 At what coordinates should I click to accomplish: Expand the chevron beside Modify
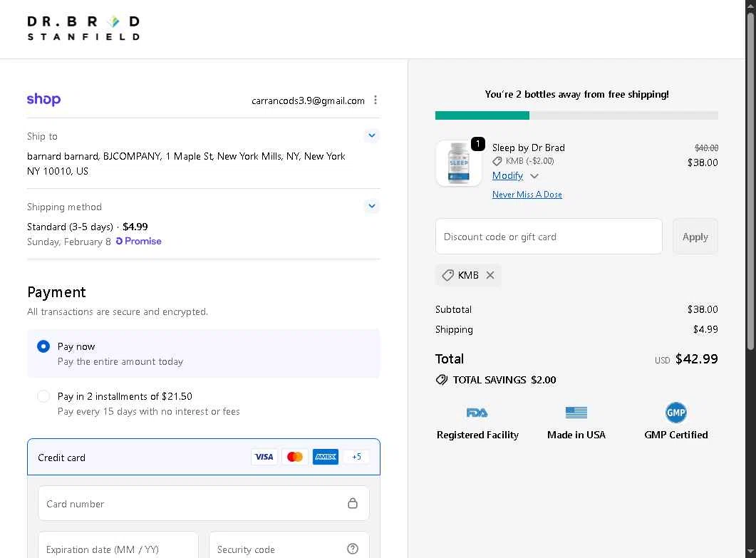(534, 176)
